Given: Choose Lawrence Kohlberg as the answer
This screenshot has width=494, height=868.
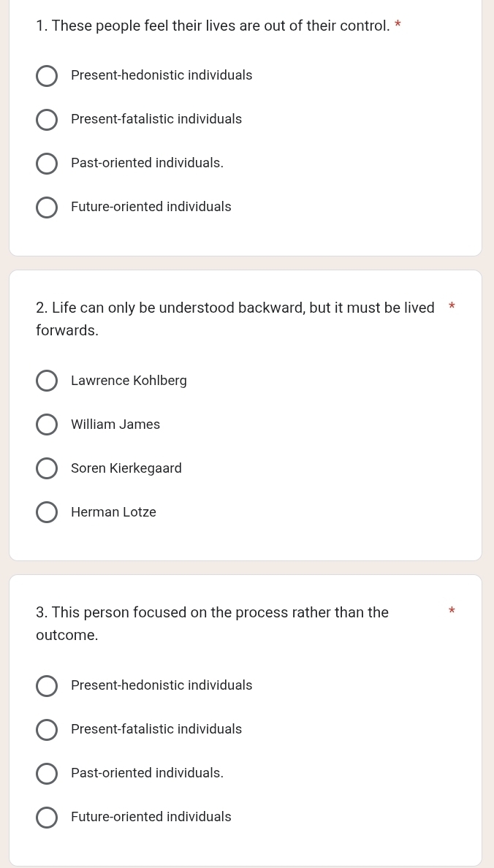Looking at the screenshot, I should (x=47, y=381).
